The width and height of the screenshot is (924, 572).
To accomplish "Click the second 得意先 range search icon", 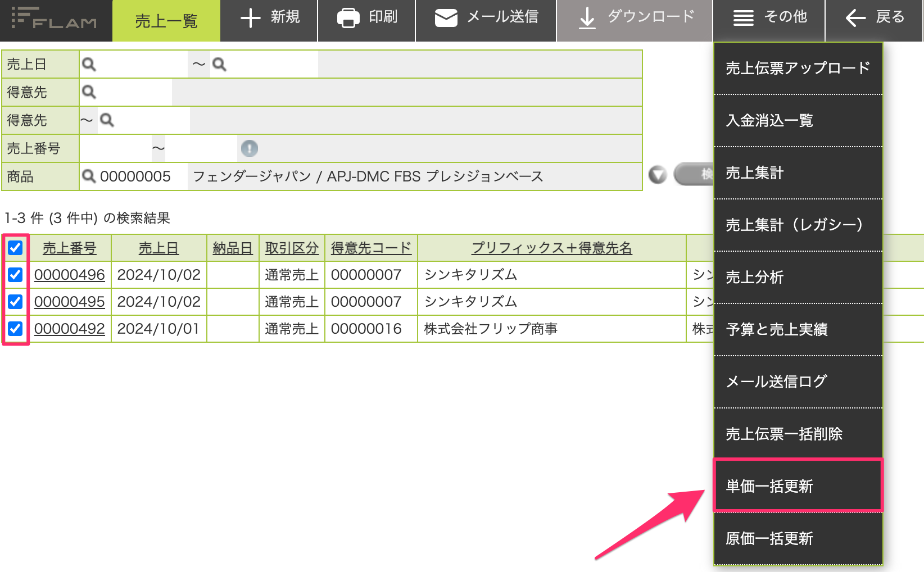I will click(x=107, y=120).
